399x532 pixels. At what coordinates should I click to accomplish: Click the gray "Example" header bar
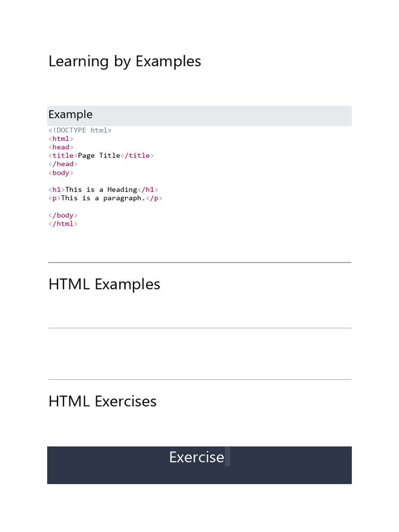[x=199, y=115]
